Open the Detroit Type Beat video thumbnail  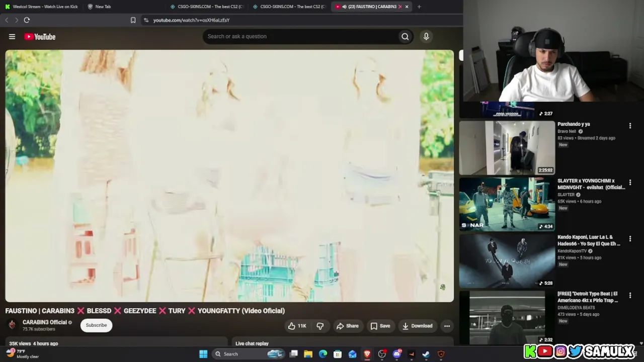tap(507, 317)
